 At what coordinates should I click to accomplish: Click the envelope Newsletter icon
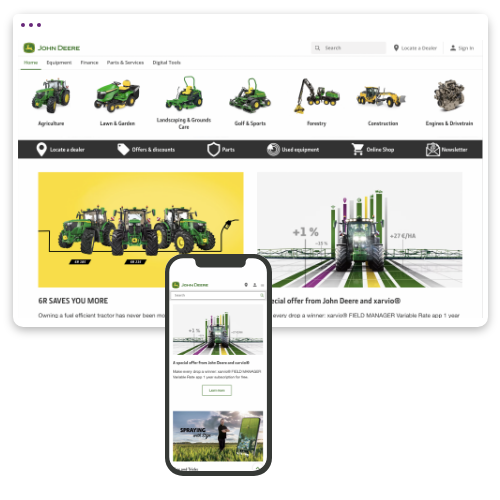(x=433, y=149)
